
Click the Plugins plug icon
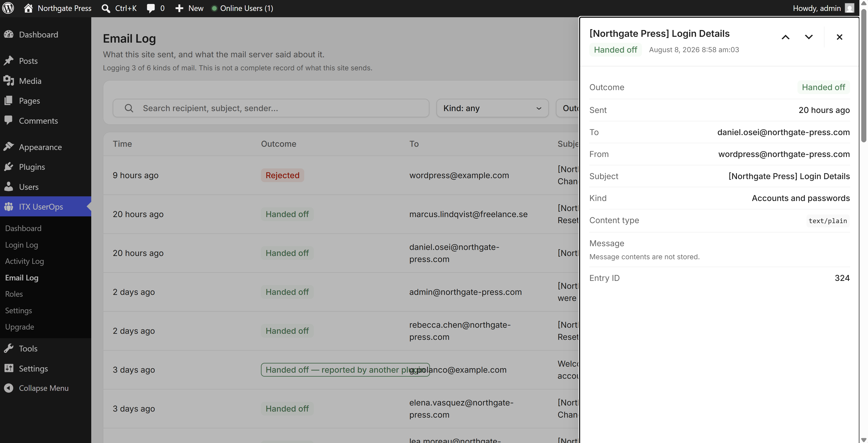[x=9, y=167]
